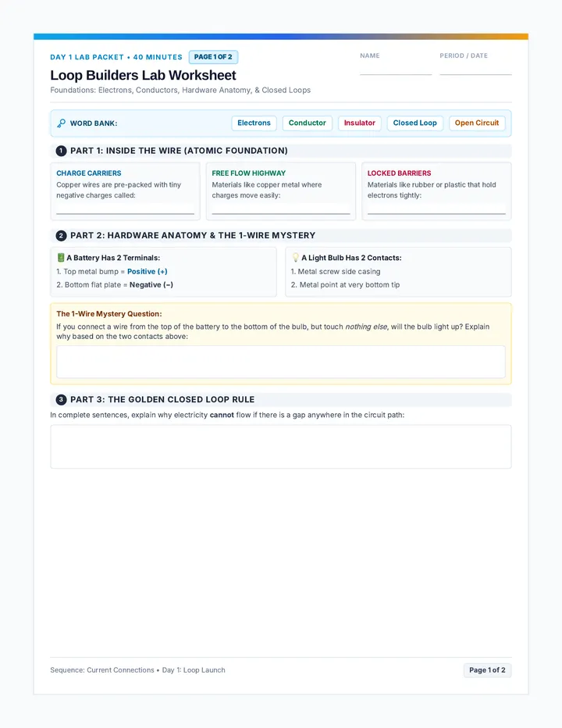
Task: Click the key icon beside WORD BANK
Action: click(61, 123)
